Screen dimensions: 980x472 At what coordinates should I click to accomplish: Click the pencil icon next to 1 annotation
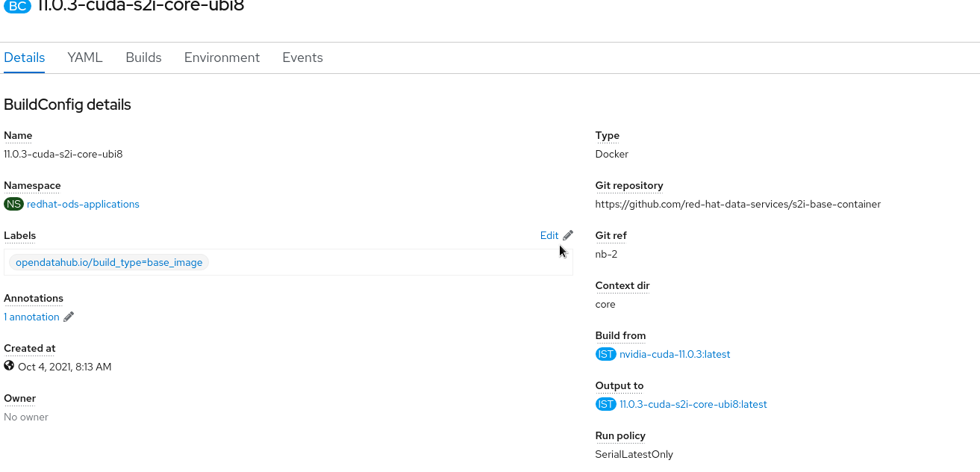tap(69, 317)
